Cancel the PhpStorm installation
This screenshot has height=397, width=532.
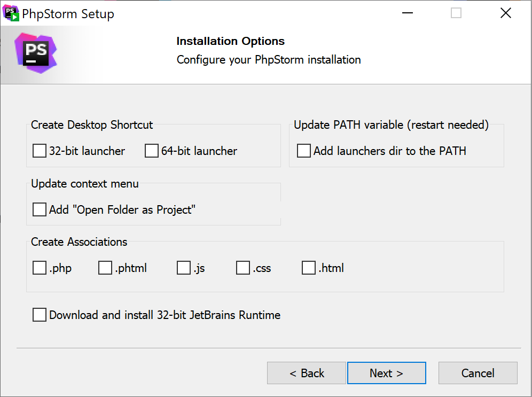click(478, 372)
